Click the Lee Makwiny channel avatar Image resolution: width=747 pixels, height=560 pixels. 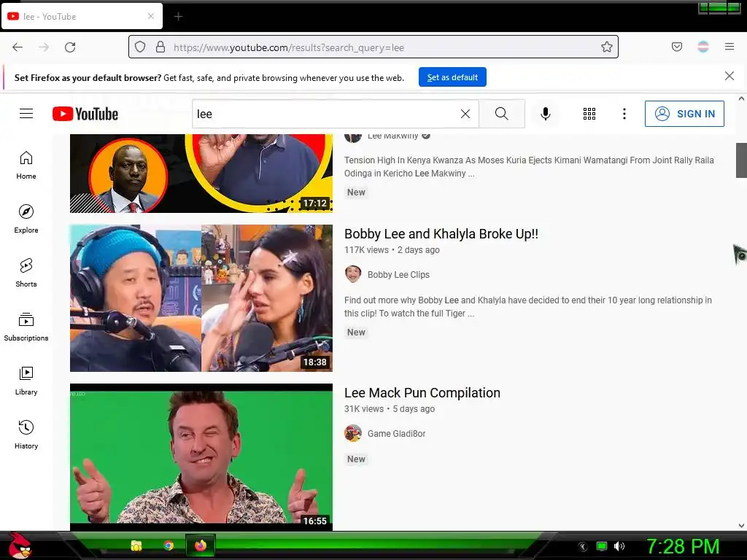click(x=353, y=138)
